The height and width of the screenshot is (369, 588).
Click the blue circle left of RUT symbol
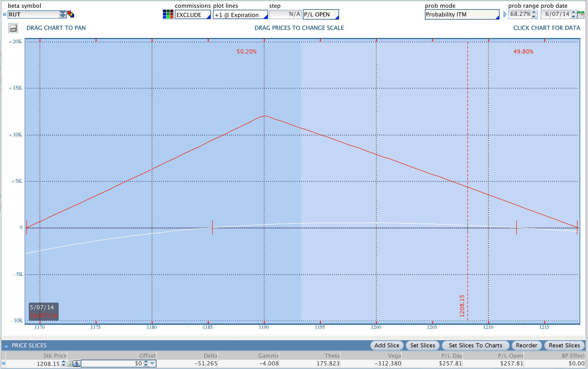click(5, 14)
